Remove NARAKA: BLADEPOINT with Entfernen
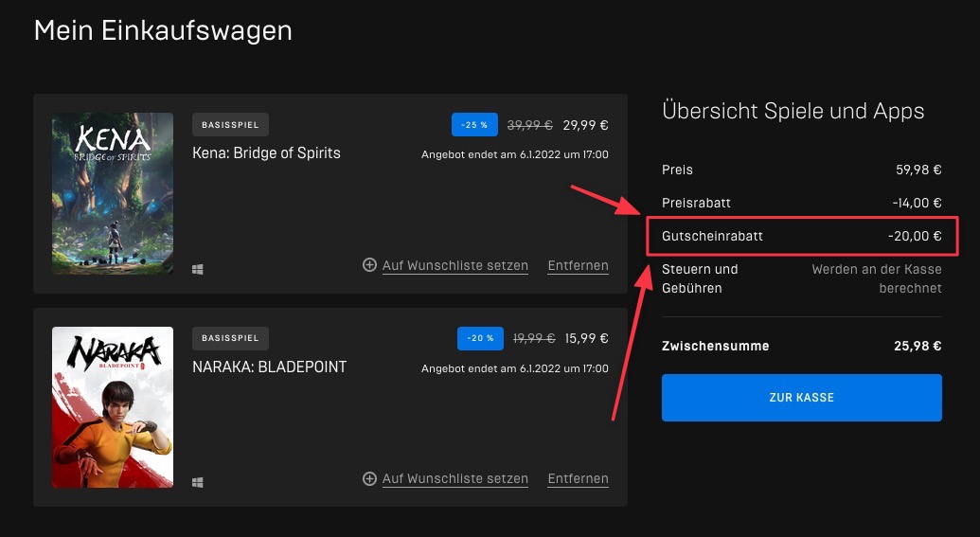Screen dimensions: 980x537 point(579,479)
